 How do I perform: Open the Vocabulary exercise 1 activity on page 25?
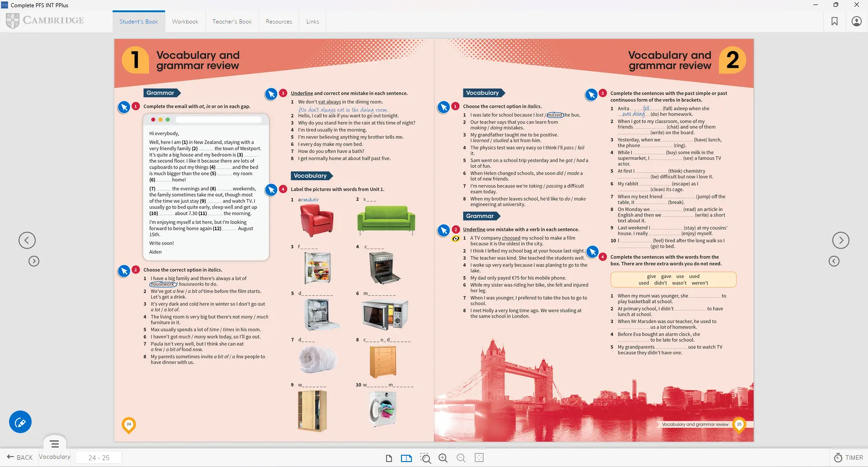(444, 107)
